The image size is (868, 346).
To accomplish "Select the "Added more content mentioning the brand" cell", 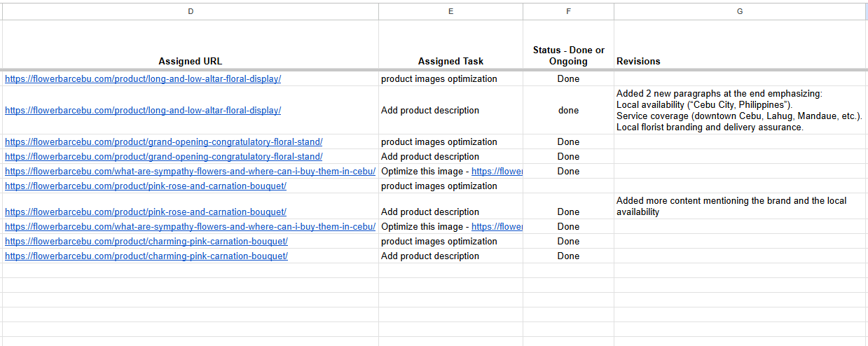I will [739, 207].
